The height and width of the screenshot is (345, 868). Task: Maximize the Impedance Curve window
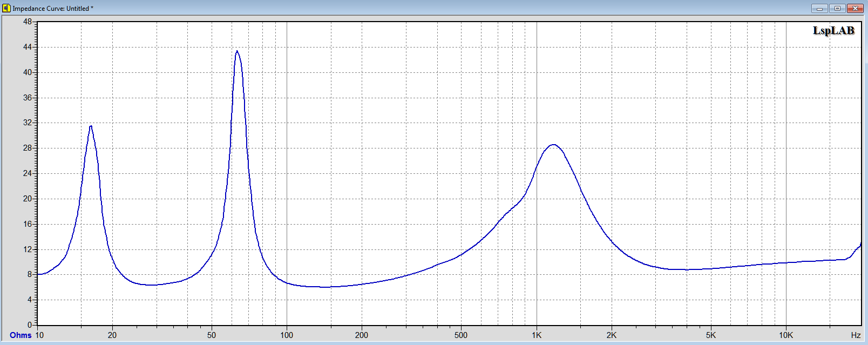click(x=837, y=8)
